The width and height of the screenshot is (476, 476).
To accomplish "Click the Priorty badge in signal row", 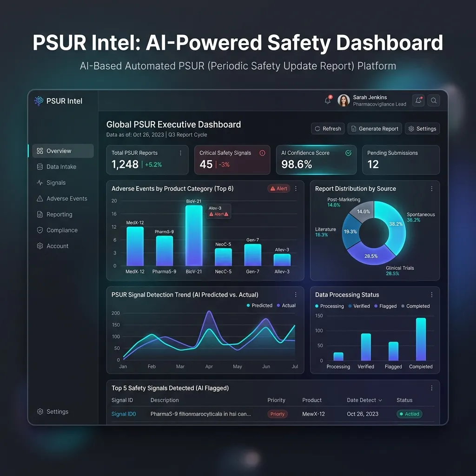I will click(278, 414).
